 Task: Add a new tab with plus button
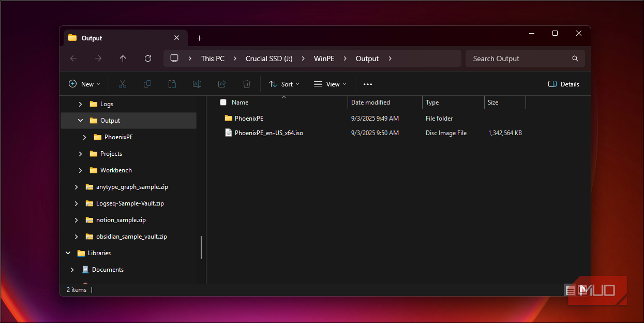pyautogui.click(x=200, y=38)
